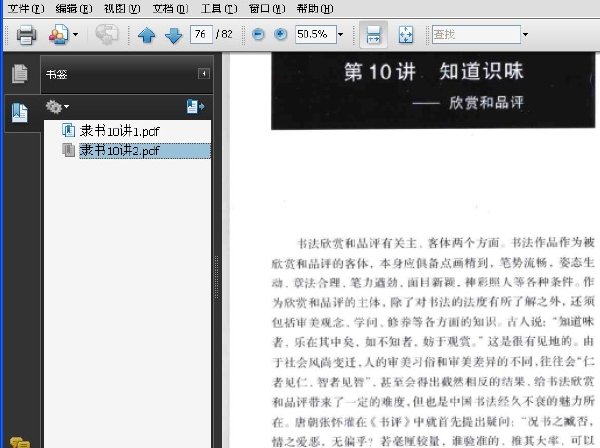The image size is (600, 448).
Task: Open the 编辑(E) menu
Action: tap(74, 8)
